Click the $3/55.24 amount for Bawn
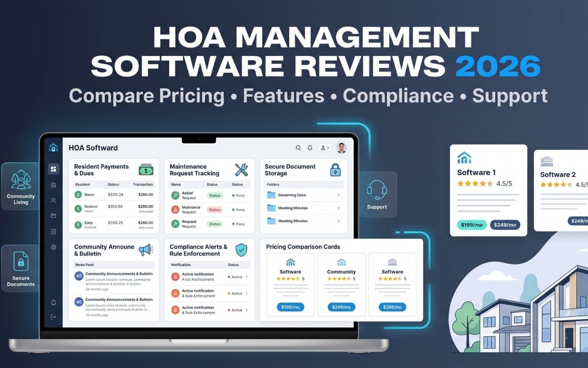Viewport: 588px width, 368px height. [x=115, y=195]
